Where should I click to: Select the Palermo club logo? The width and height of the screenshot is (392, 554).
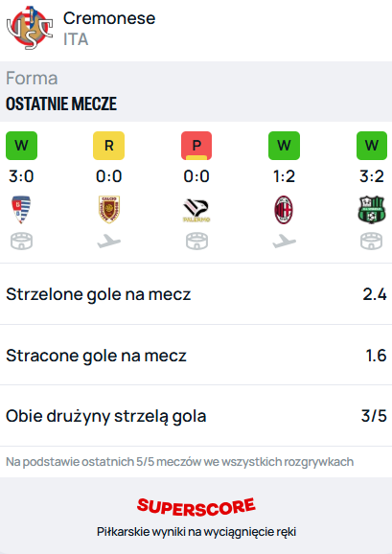(x=196, y=211)
